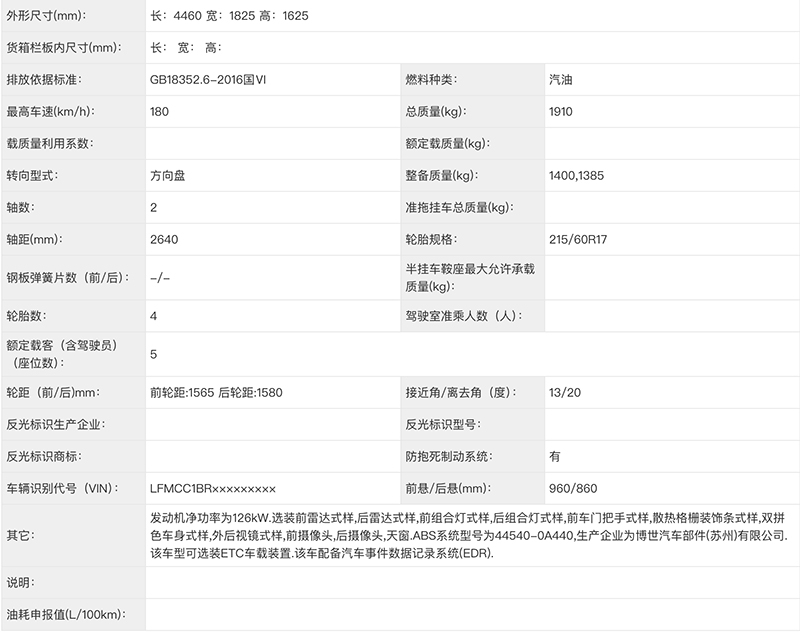Click the 反光标识生产企业 label
Screen dimensions: 800x633
pyautogui.click(x=56, y=425)
